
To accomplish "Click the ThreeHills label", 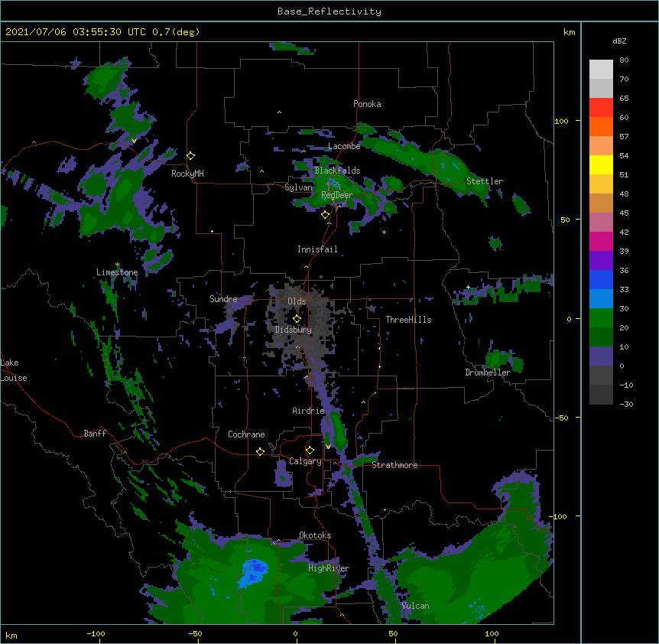I will click(408, 320).
